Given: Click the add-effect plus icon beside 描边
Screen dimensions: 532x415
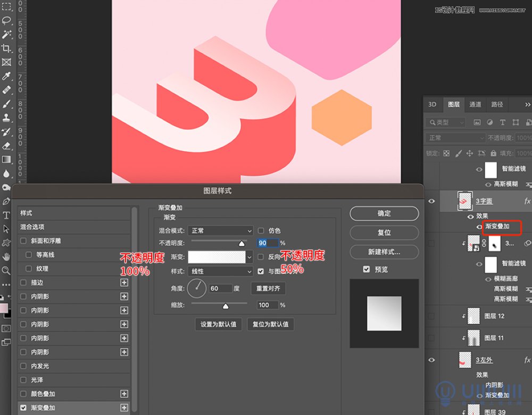Looking at the screenshot, I should 124,283.
